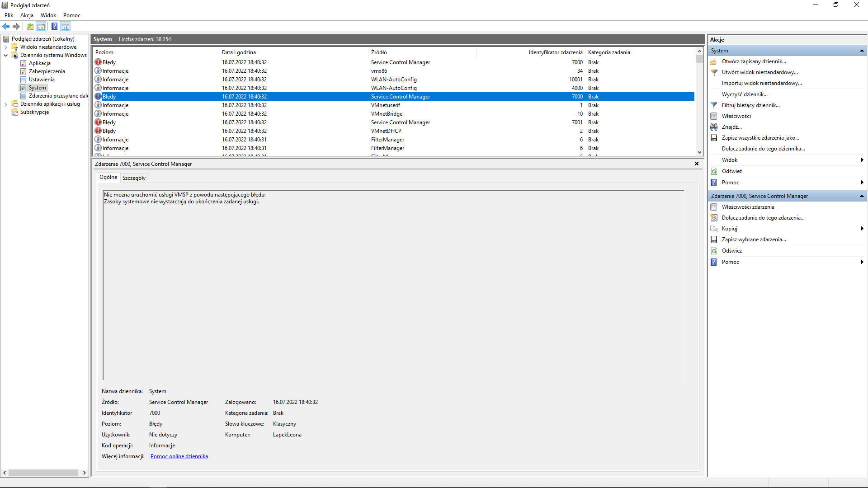Click the Filtruj bieżący dziennik funnel icon
This screenshot has width=868, height=488.
pyautogui.click(x=714, y=105)
